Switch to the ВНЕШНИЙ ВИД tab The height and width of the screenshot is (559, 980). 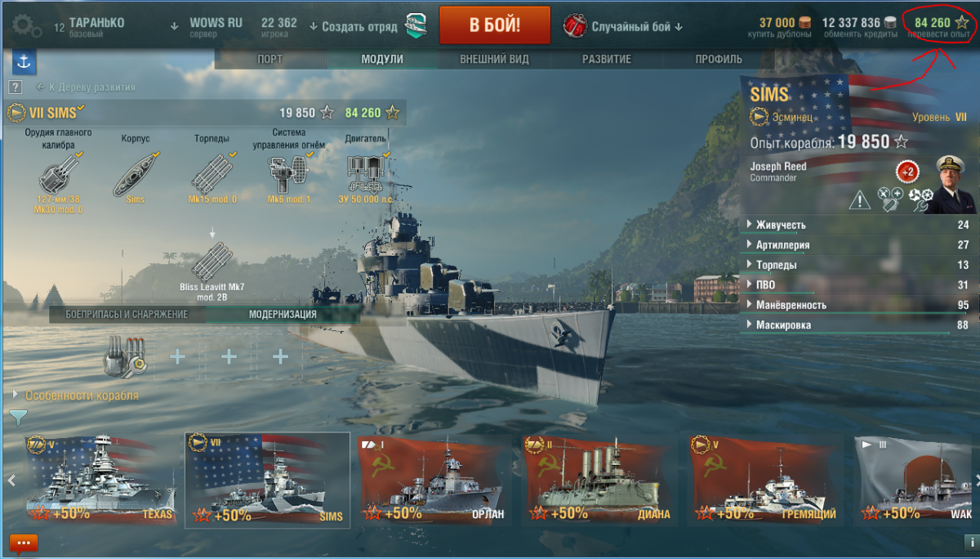[494, 60]
